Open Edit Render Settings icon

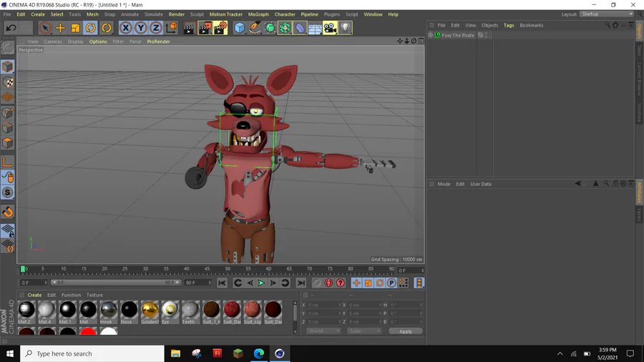[220, 28]
